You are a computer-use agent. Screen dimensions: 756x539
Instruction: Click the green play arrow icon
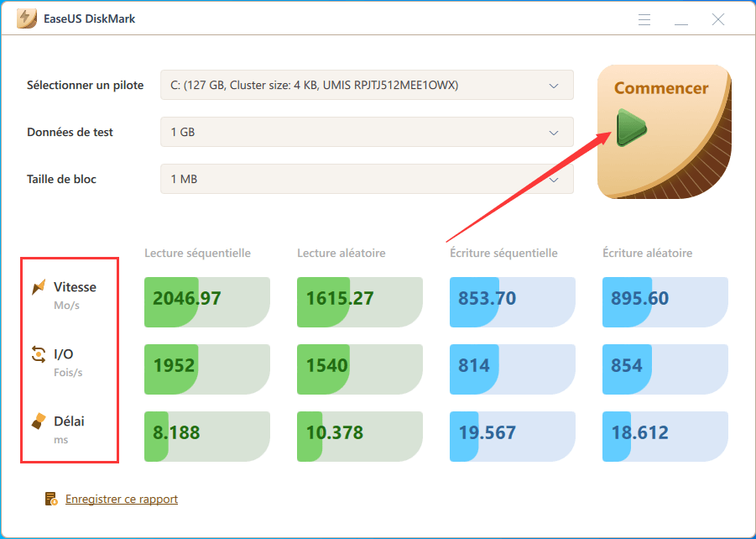(x=632, y=128)
